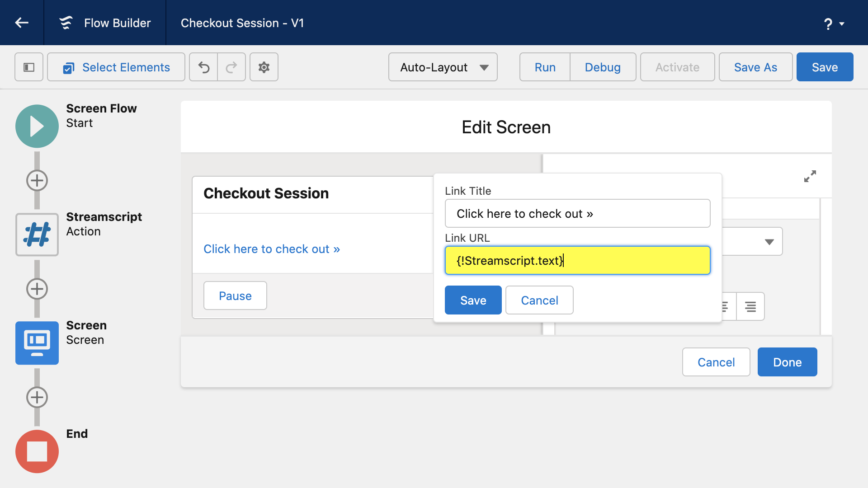The width and height of the screenshot is (868, 488).
Task: Click the 'Click here to check out' link
Action: click(272, 249)
